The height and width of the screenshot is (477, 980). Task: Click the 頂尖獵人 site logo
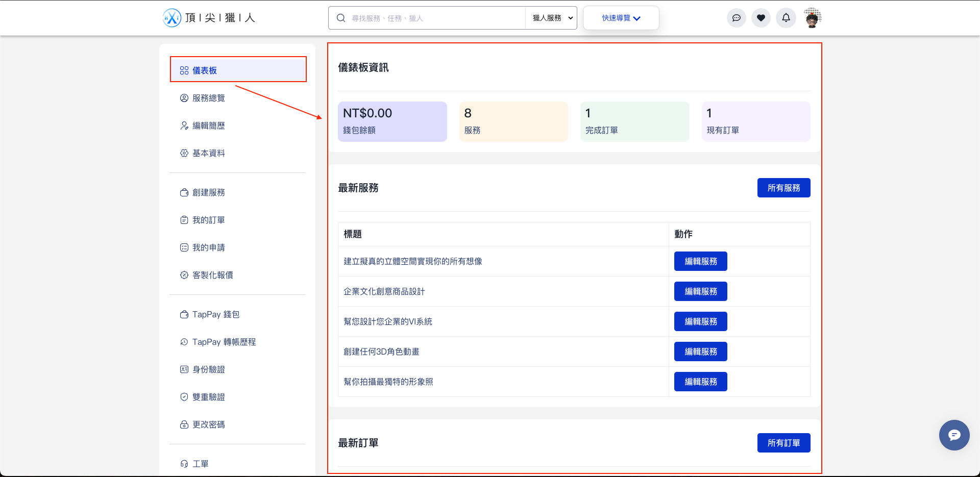[209, 18]
